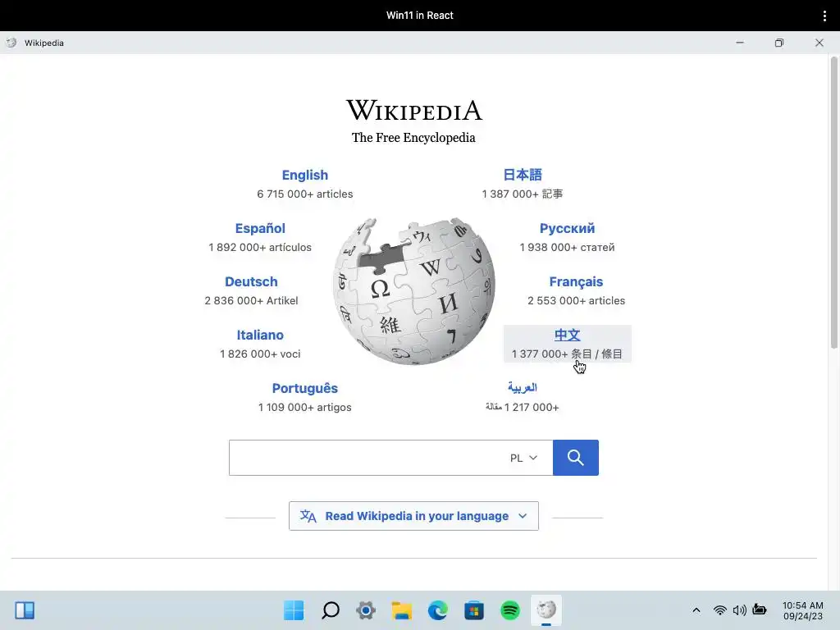This screenshot has width=840, height=630.
Task: Open Français Wikipedia link
Action: [x=576, y=282]
